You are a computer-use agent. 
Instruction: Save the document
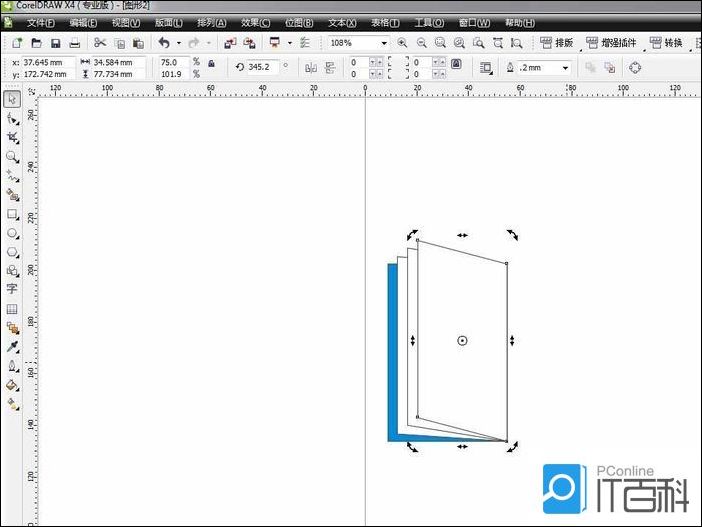56,43
